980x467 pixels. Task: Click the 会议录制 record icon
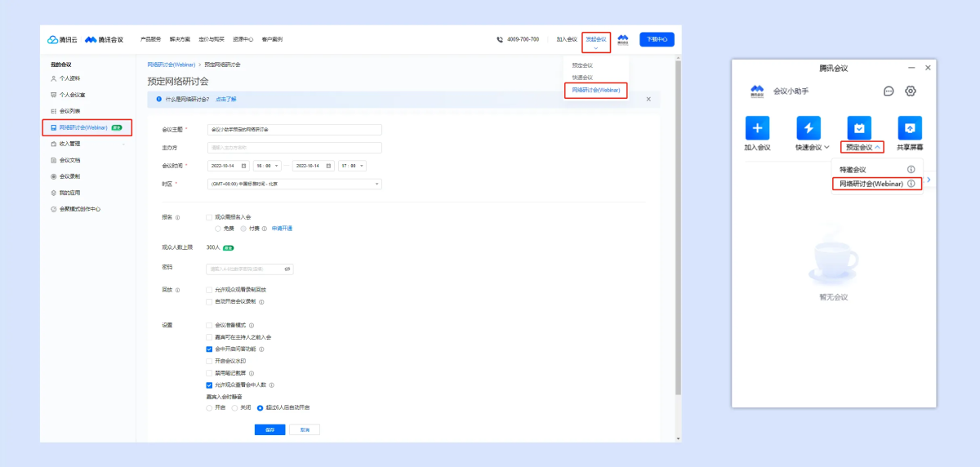coord(54,176)
